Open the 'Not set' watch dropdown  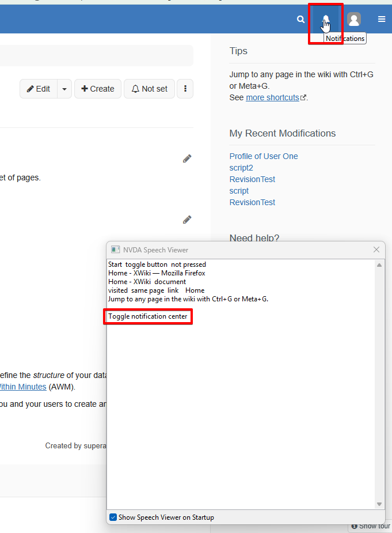click(149, 89)
